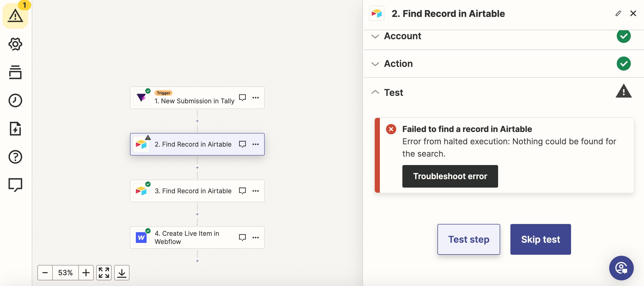Click the green check next to Action

(x=624, y=64)
